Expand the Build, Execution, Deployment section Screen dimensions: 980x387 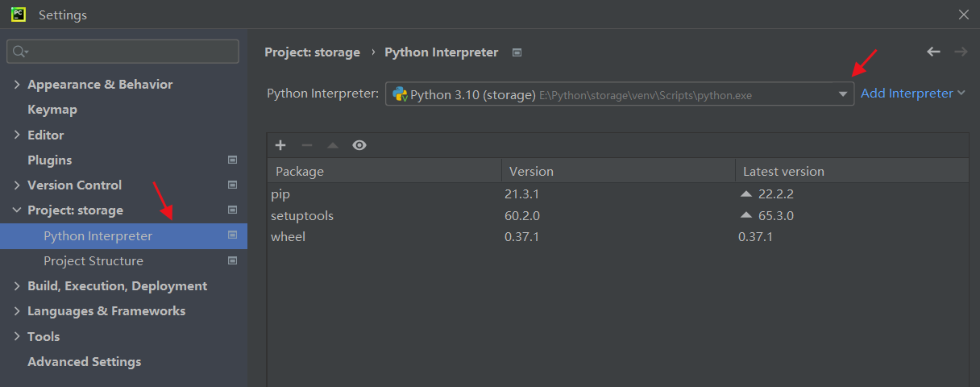pyautogui.click(x=17, y=286)
